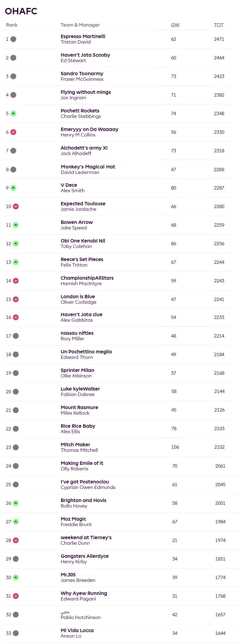
Task: Open weekend at Tierney's team
Action: [86, 537]
